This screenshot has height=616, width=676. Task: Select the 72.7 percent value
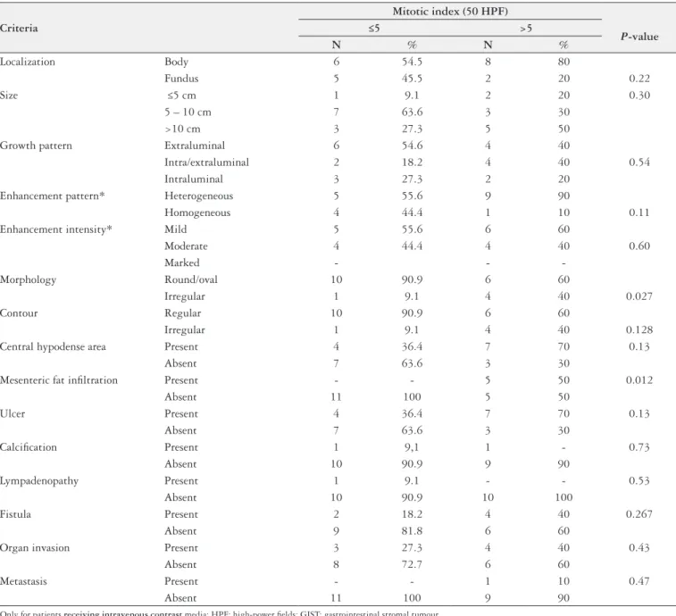click(412, 565)
